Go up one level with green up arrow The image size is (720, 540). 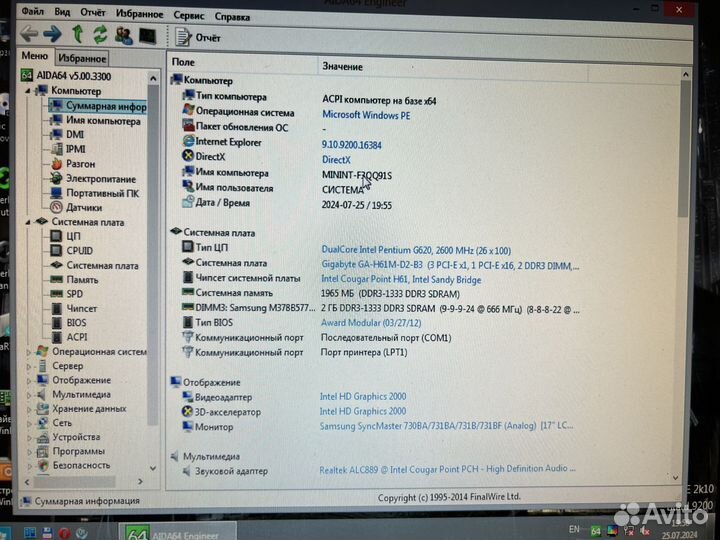(x=78, y=34)
